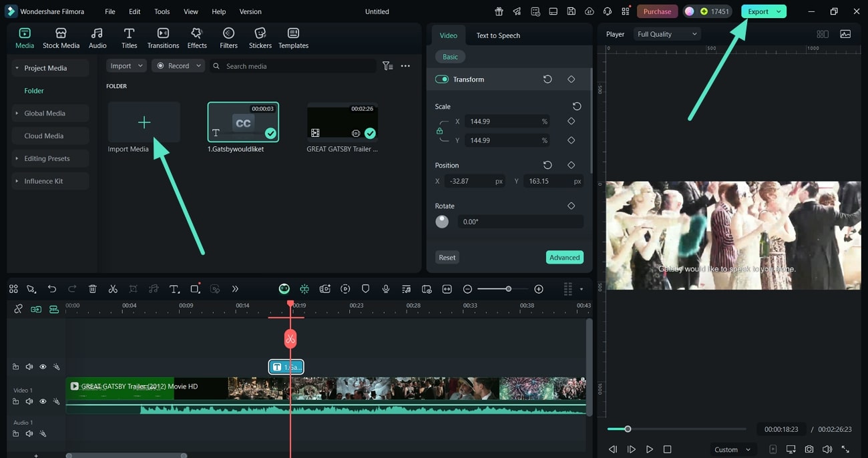
Task: Lock the Audio 1 track
Action: 15,433
